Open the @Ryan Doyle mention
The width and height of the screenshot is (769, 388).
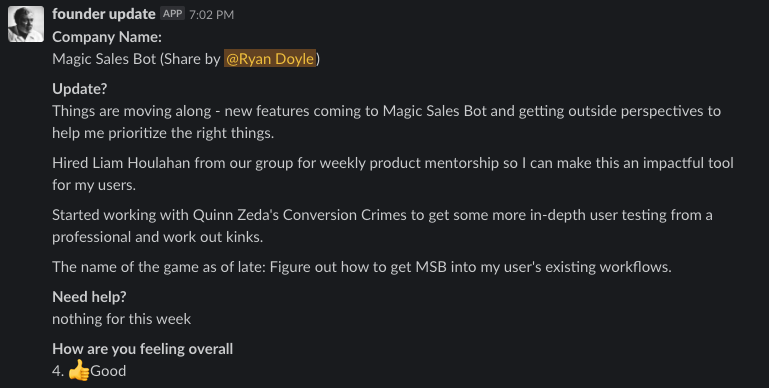[x=270, y=59]
